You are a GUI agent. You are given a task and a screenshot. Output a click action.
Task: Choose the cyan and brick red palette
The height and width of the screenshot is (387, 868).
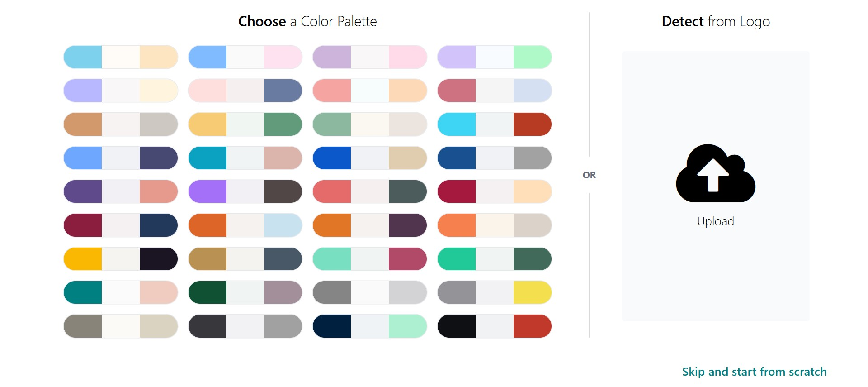tap(494, 124)
